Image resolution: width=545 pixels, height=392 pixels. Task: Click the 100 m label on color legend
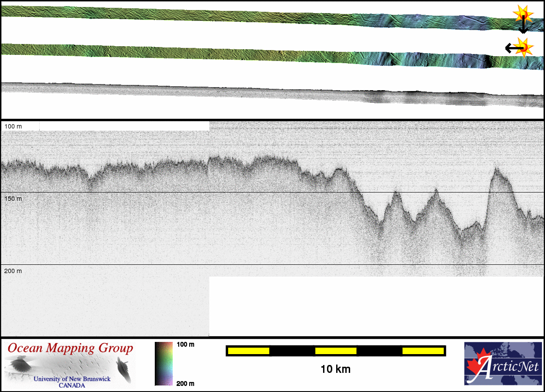[x=185, y=345]
